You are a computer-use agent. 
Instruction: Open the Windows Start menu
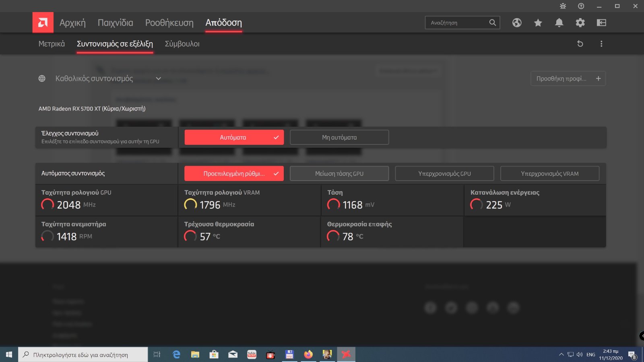point(9,354)
